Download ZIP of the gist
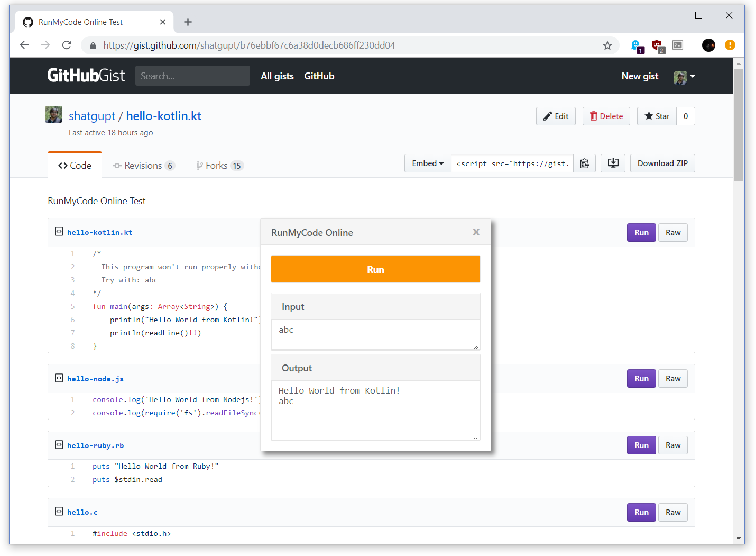The height and width of the screenshot is (556, 756). 662,163
